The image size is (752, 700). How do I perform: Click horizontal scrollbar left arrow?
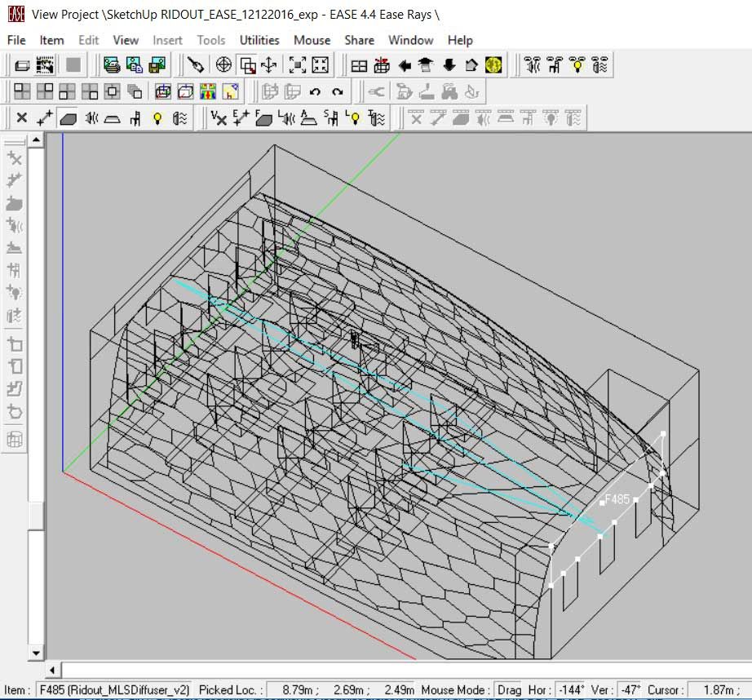(x=53, y=670)
